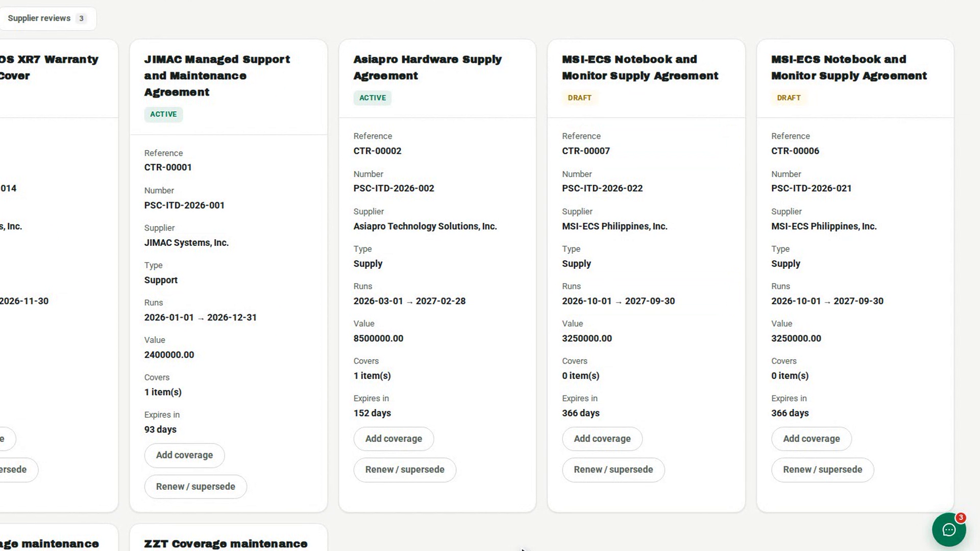Image resolution: width=980 pixels, height=551 pixels.
Task: Select the JIMAC contract value 2400000.00
Action: click(169, 355)
